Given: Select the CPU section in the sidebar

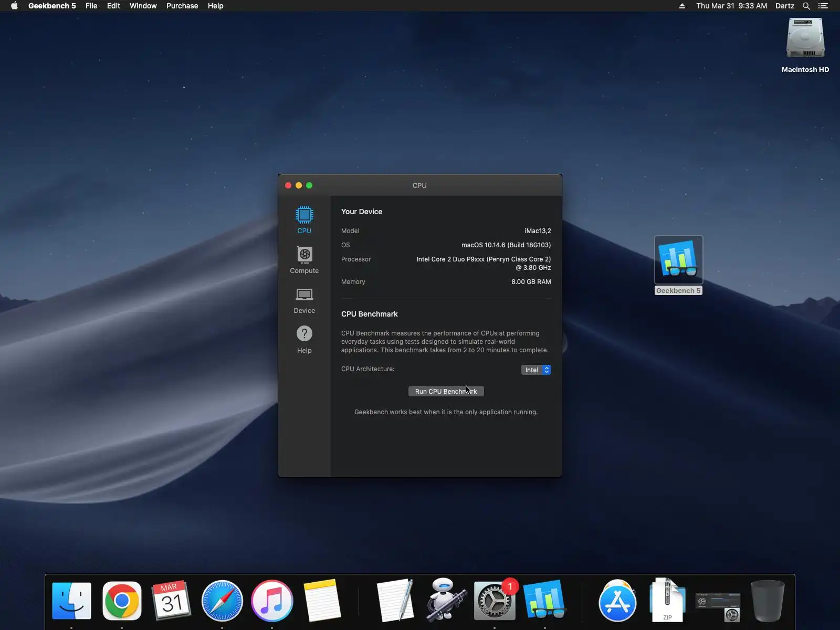Looking at the screenshot, I should click(304, 220).
